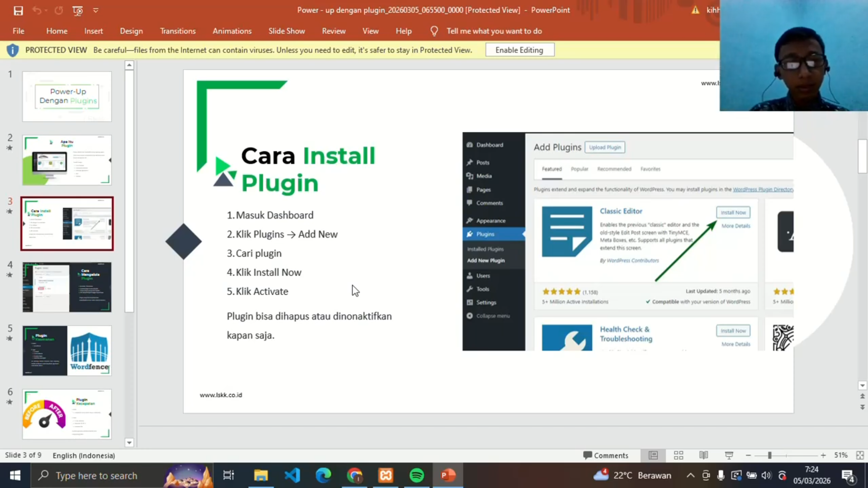
Task: Open Reading View from status bar
Action: [x=703, y=455]
